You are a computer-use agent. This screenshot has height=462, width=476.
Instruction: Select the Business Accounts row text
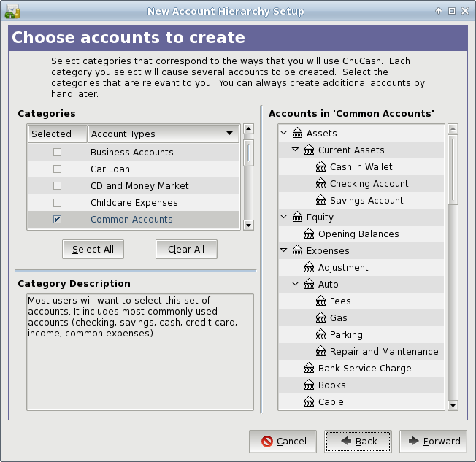point(131,152)
